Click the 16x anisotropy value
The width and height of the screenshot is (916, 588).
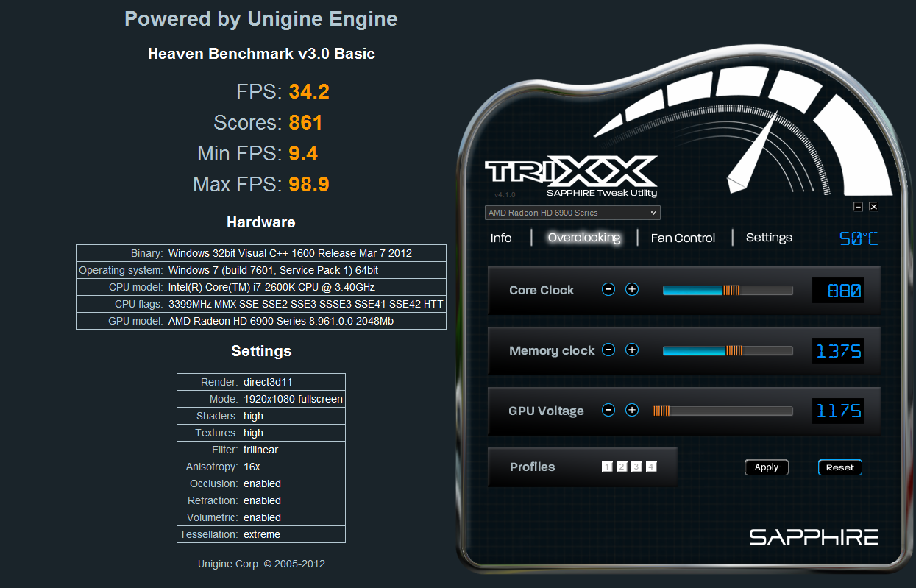(293, 467)
